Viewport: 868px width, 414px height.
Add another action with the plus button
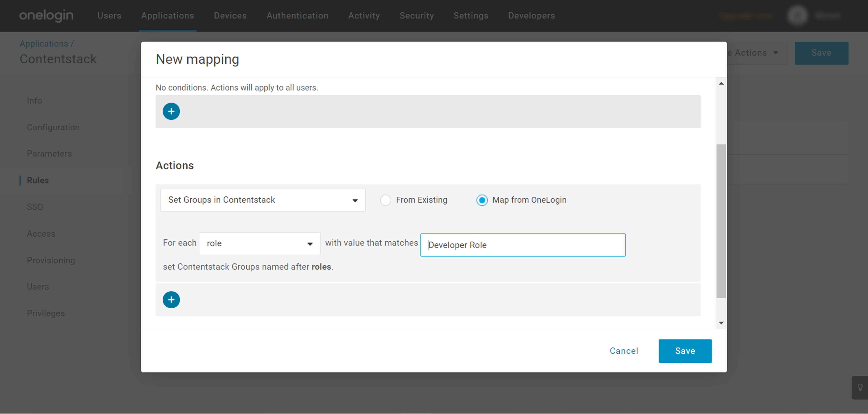click(x=171, y=299)
